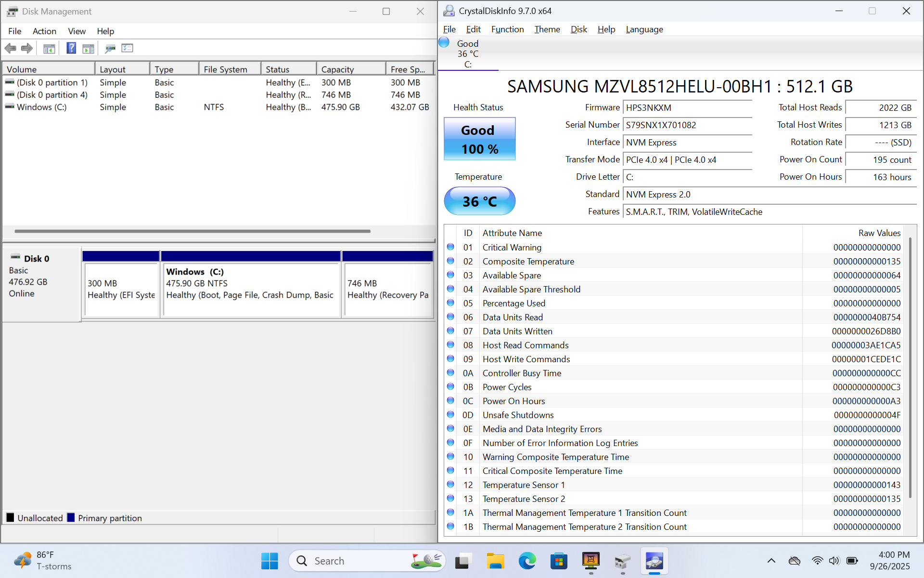924x578 pixels.
Task: Click the horizontal scrollbar in volume list
Action: tap(192, 231)
